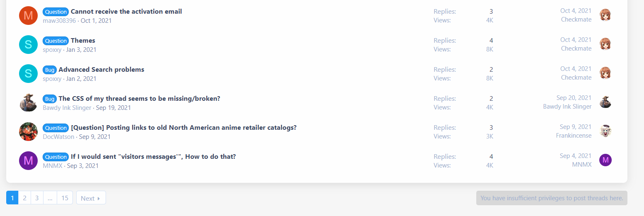Open spoxxy's avatar beside Themes thread

pos(28,45)
